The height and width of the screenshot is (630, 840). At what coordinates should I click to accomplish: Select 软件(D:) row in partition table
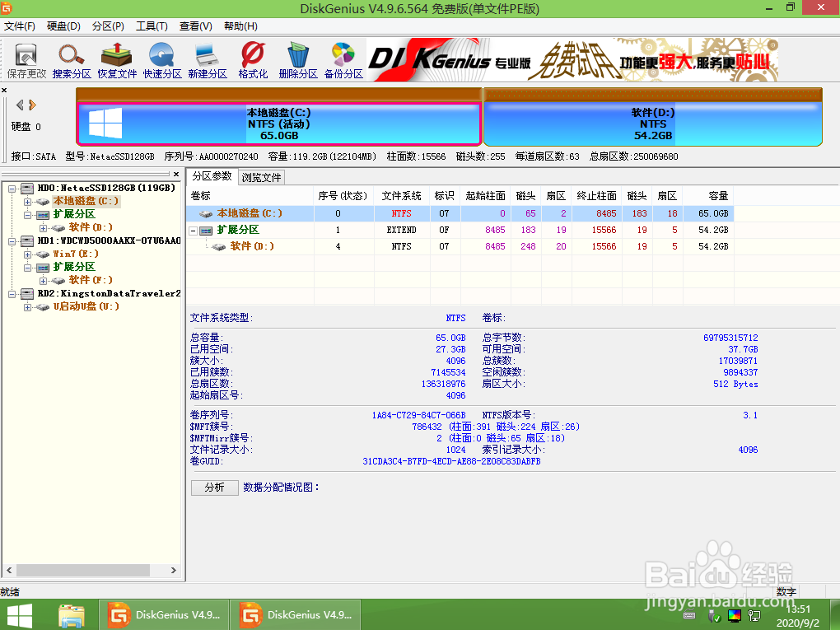coord(460,246)
